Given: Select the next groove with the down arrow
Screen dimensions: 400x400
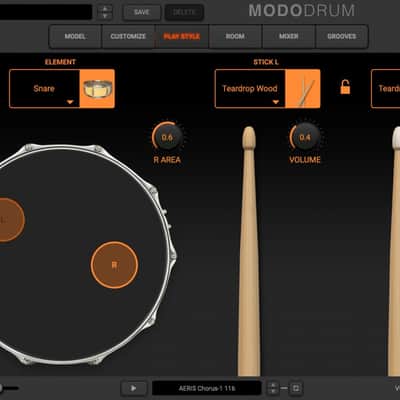Looking at the screenshot, I should coord(273,392).
